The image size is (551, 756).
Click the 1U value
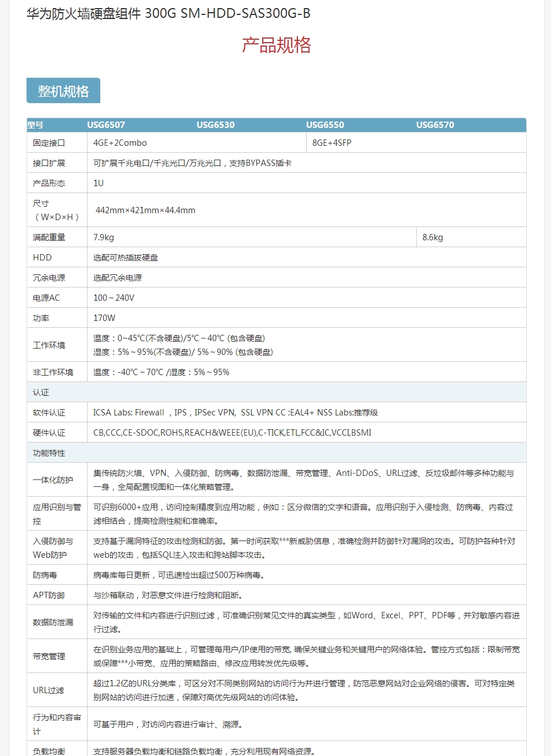coord(99,183)
